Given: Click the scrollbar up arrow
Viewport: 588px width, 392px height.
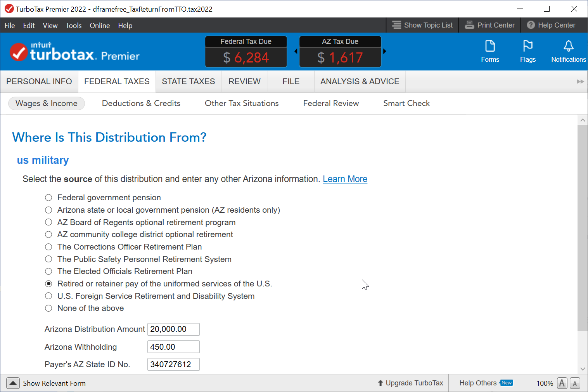Looking at the screenshot, I should coord(583,120).
